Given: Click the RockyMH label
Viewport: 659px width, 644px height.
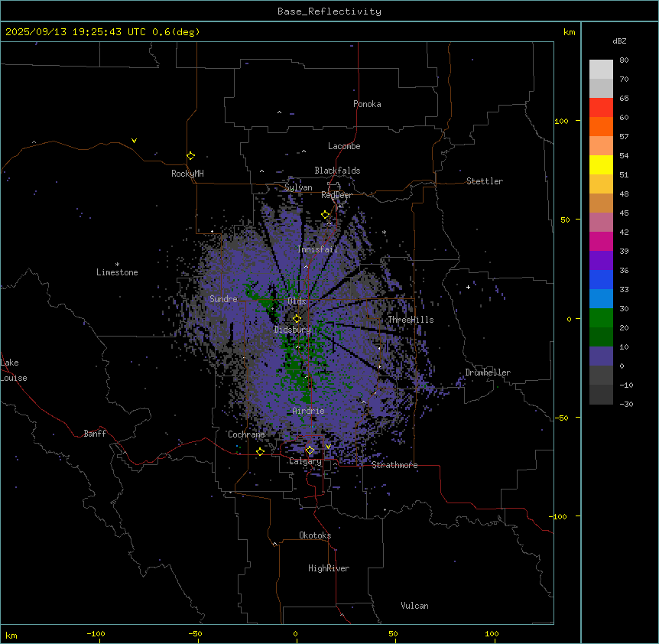Looking at the screenshot, I should click(x=187, y=174).
